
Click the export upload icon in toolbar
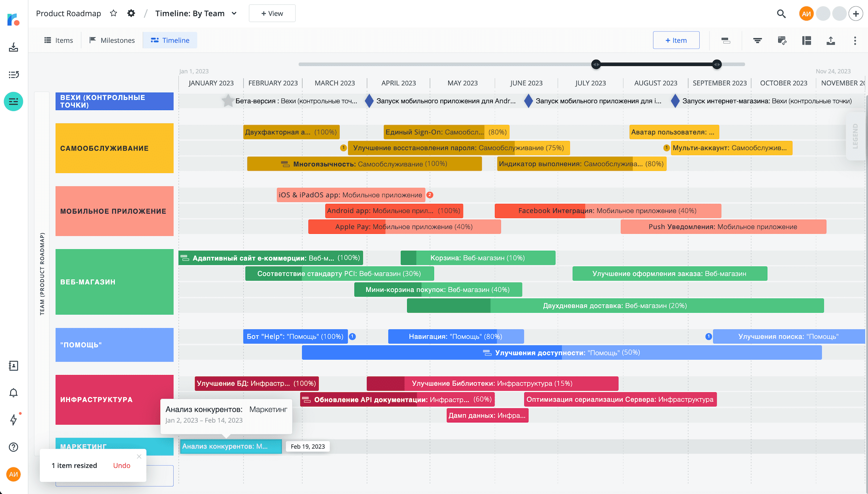click(831, 41)
